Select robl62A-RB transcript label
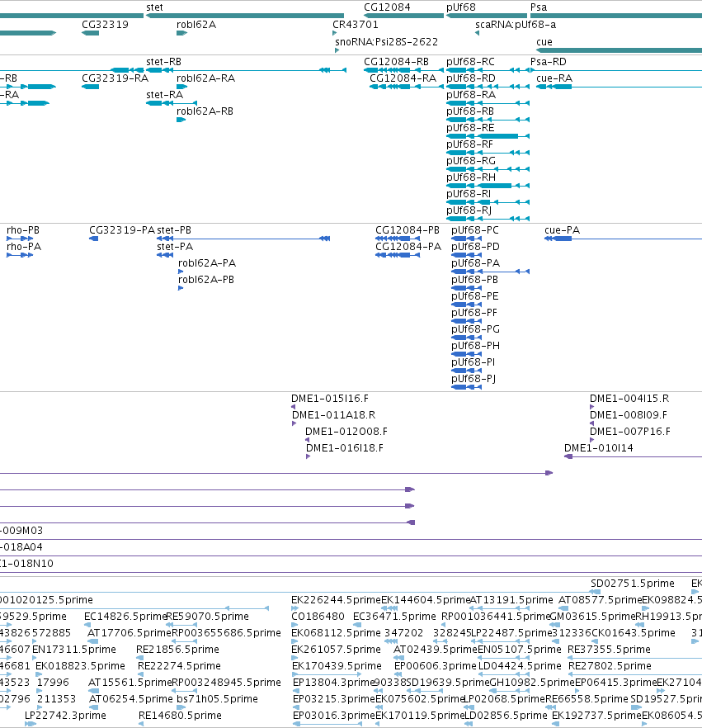The image size is (702, 728). [205, 111]
